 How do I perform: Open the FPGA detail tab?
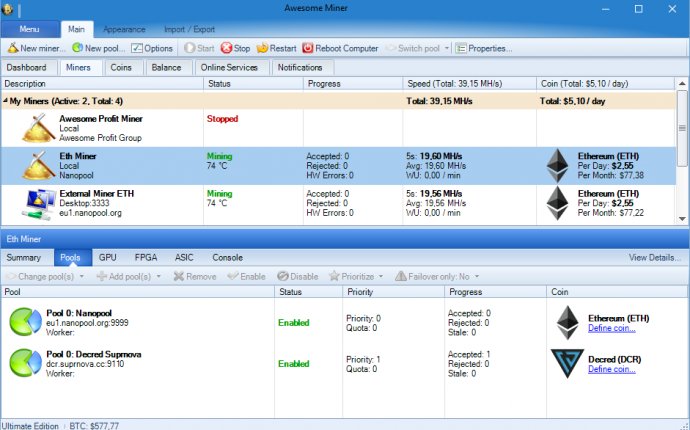(146, 257)
